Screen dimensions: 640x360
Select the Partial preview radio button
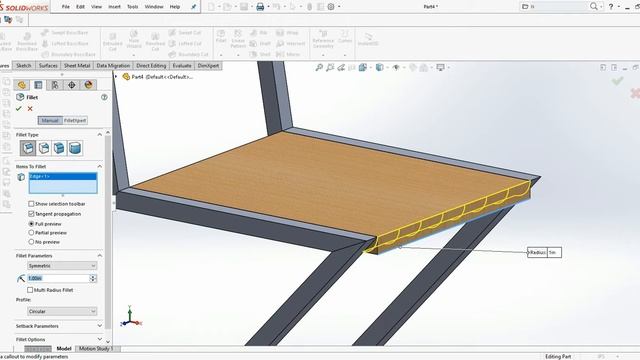31,233
